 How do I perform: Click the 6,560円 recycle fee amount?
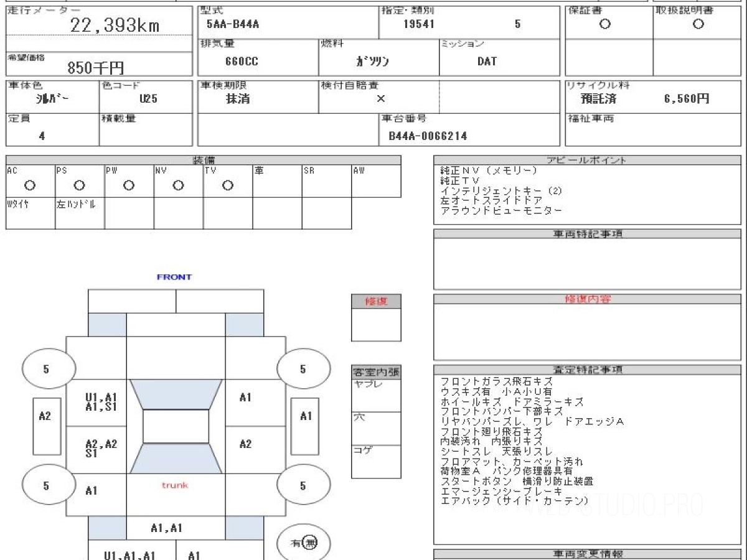click(686, 99)
